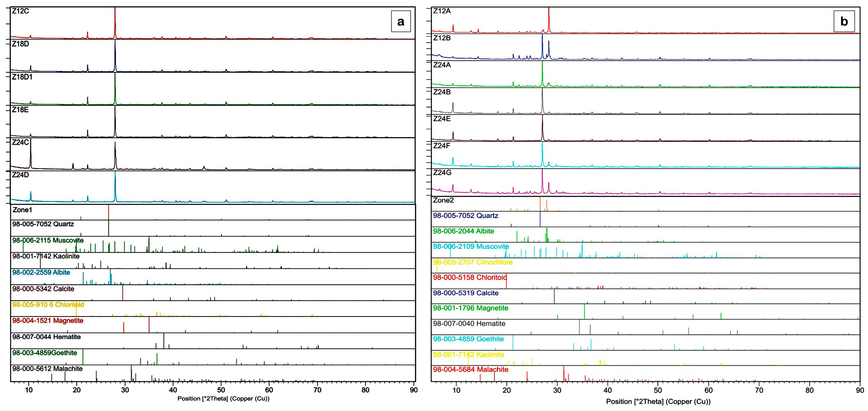Click 98-005-7052 Quartz in panel b

[466, 215]
